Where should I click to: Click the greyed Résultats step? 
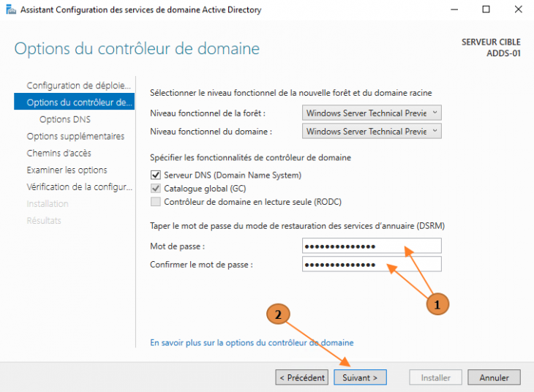coord(44,220)
